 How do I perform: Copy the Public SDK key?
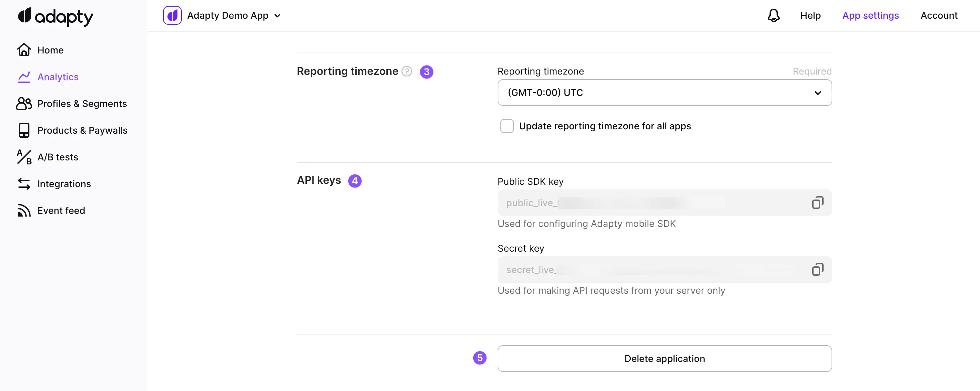pyautogui.click(x=817, y=203)
